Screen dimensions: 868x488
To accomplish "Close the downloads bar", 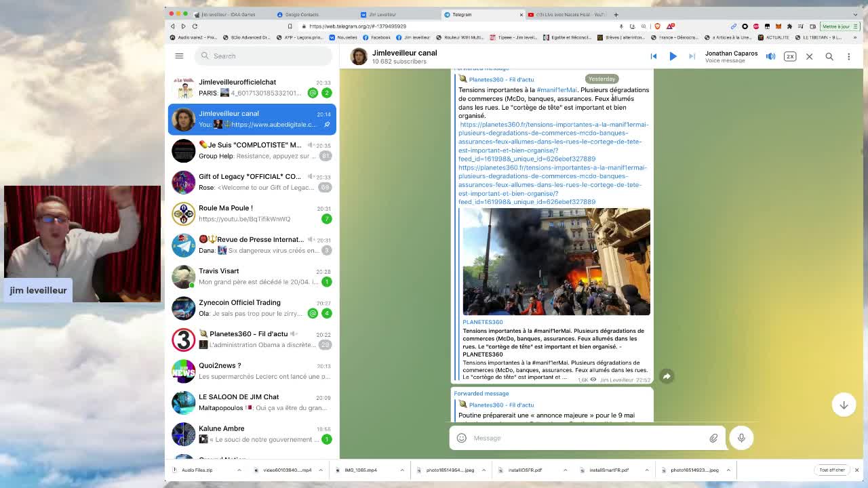I will coord(856,470).
